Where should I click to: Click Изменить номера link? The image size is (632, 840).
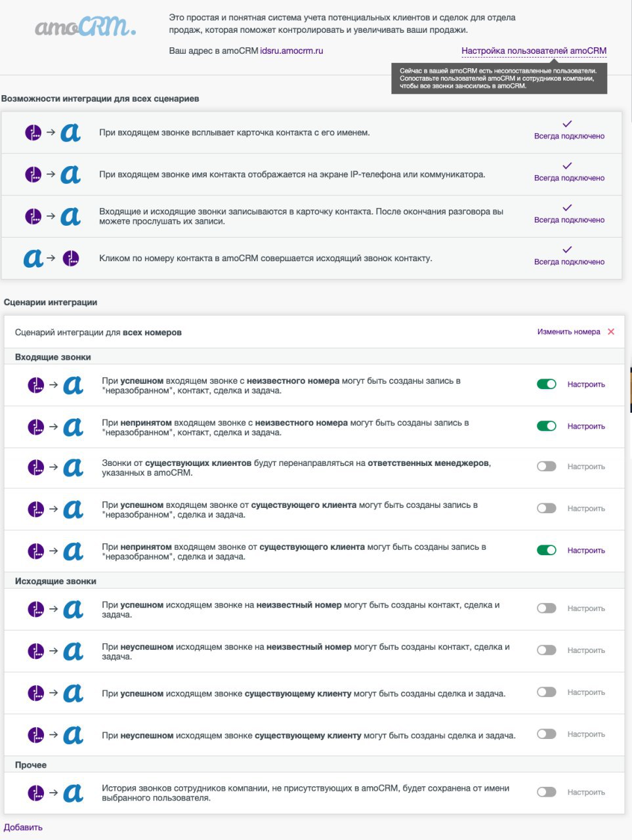pos(568,332)
